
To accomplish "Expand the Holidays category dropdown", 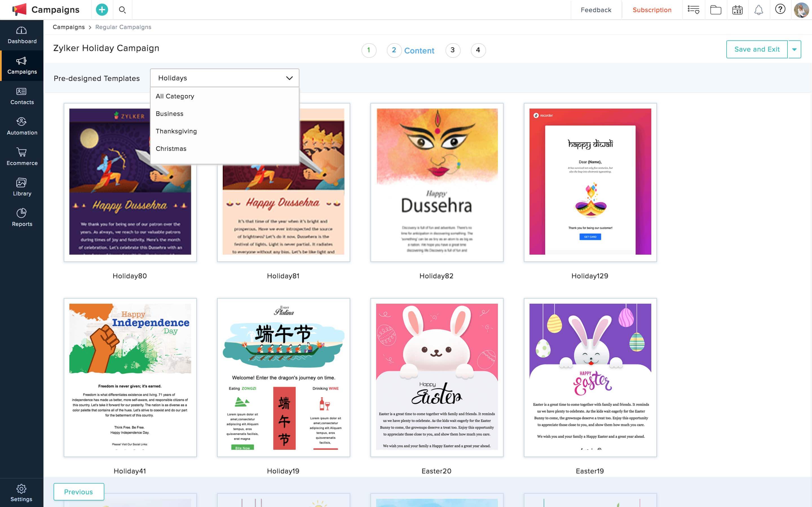I will (x=225, y=78).
